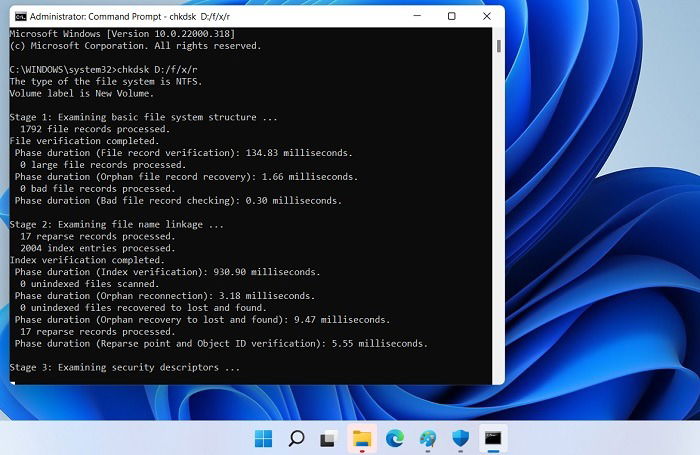Open Task View from taskbar
Viewport: 700px width, 455px height.
(x=329, y=438)
